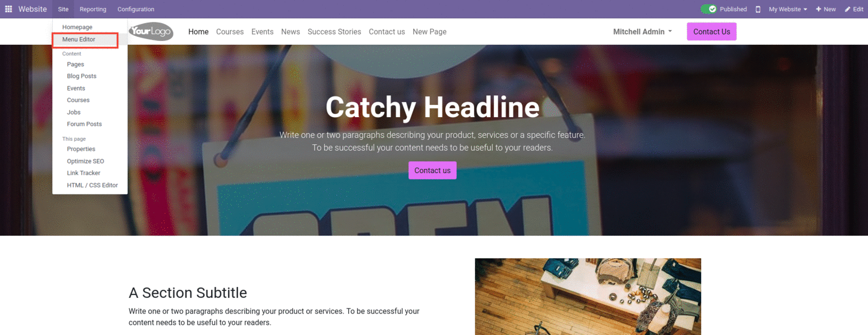Click the Contact us hero button
This screenshot has width=868, height=335.
432,170
